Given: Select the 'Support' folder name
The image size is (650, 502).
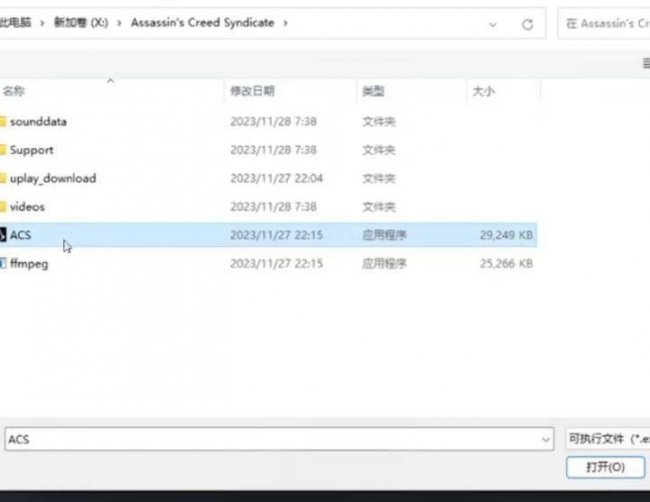Looking at the screenshot, I should 32,150.
